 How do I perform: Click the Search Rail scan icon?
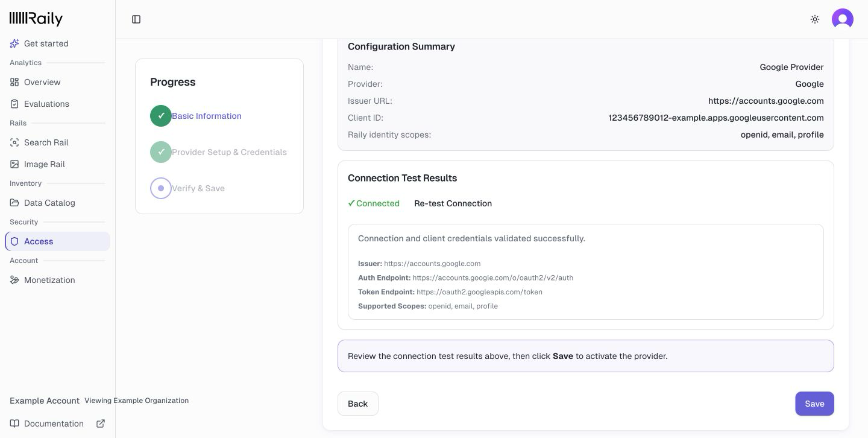(14, 142)
